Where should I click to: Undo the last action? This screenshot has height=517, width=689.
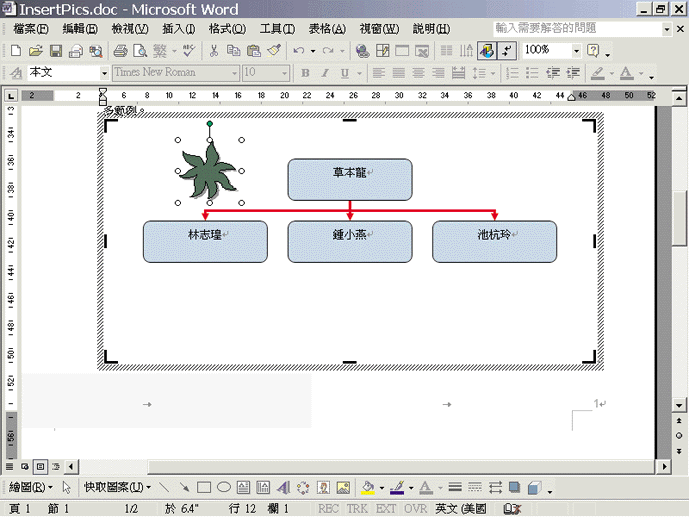(x=299, y=51)
